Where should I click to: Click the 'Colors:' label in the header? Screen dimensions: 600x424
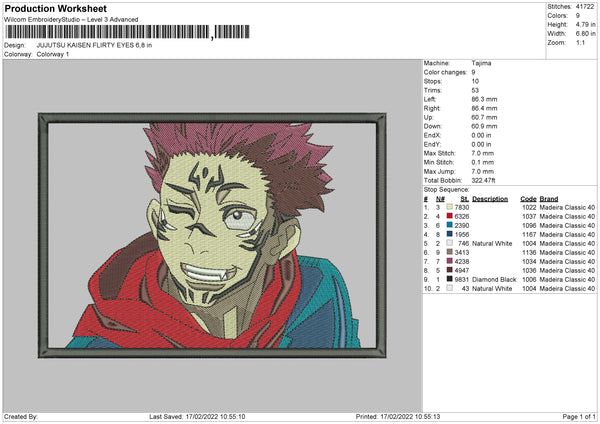click(557, 16)
